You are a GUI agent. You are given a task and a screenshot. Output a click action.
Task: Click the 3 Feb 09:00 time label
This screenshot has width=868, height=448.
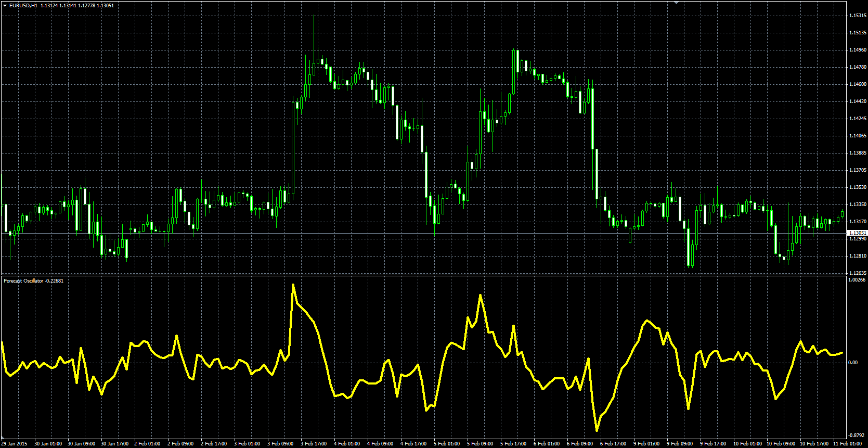(x=281, y=444)
